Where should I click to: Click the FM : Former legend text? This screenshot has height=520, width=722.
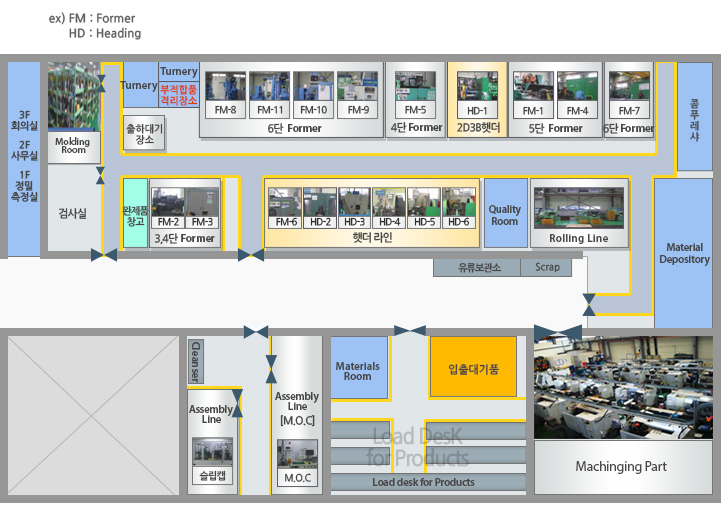coord(102,18)
